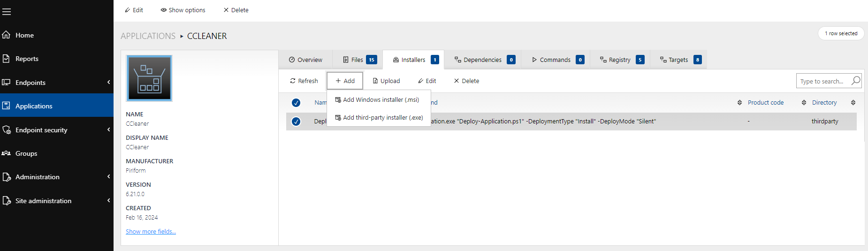Click the Delete button in the installers toolbar

point(466,81)
